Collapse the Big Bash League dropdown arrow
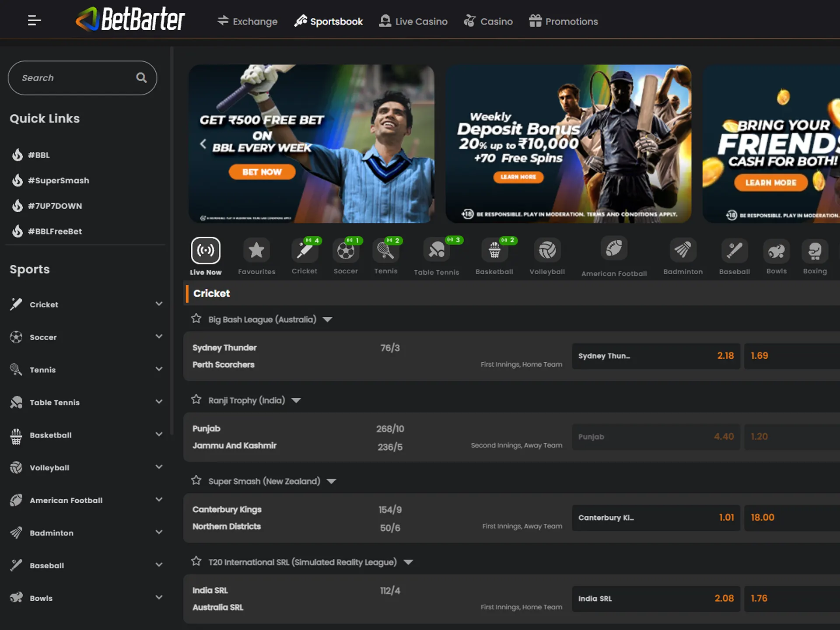The image size is (840, 630). point(327,320)
